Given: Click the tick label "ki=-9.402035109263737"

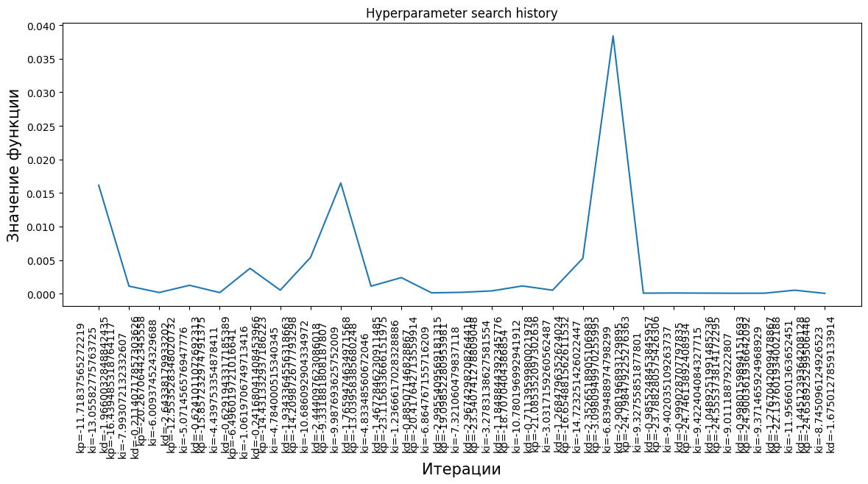Looking at the screenshot, I should click(667, 388).
